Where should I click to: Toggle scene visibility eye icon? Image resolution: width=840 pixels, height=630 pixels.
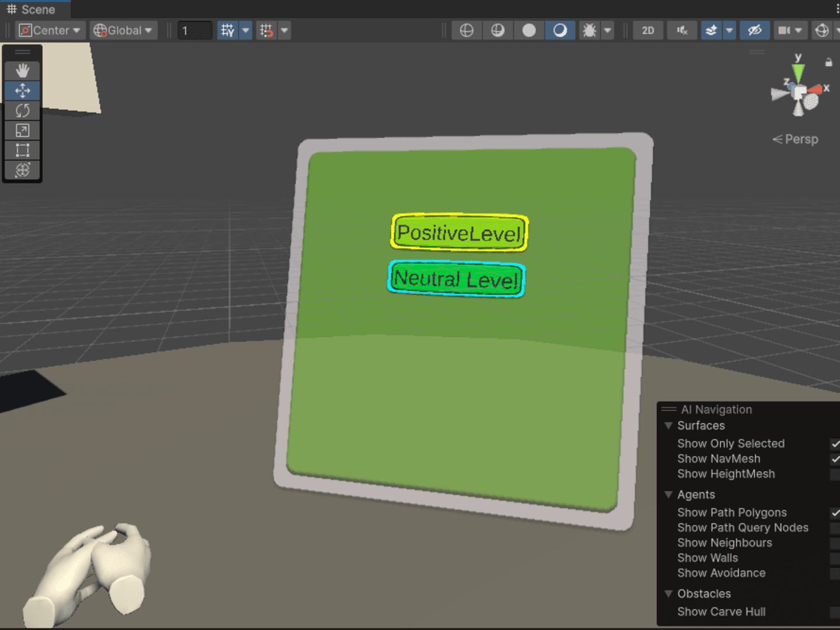tap(754, 30)
